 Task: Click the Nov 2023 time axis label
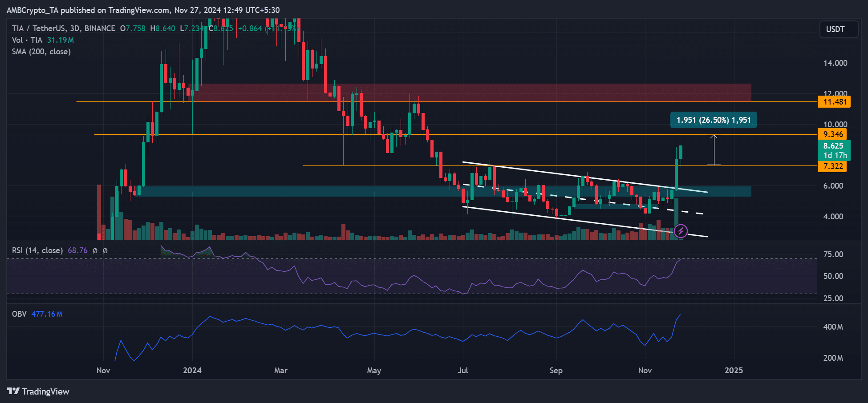tap(103, 371)
